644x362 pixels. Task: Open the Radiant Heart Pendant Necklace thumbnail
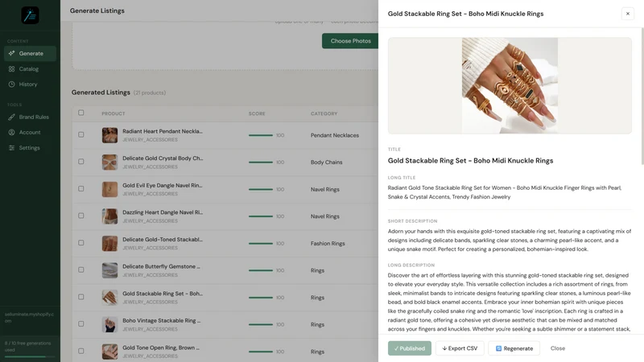pyautogui.click(x=109, y=135)
